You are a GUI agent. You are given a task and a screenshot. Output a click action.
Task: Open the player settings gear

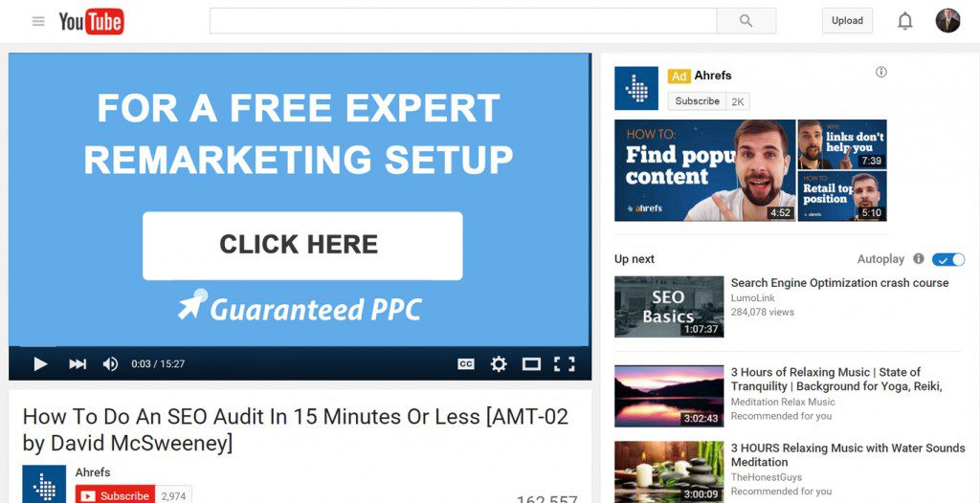coord(499,363)
